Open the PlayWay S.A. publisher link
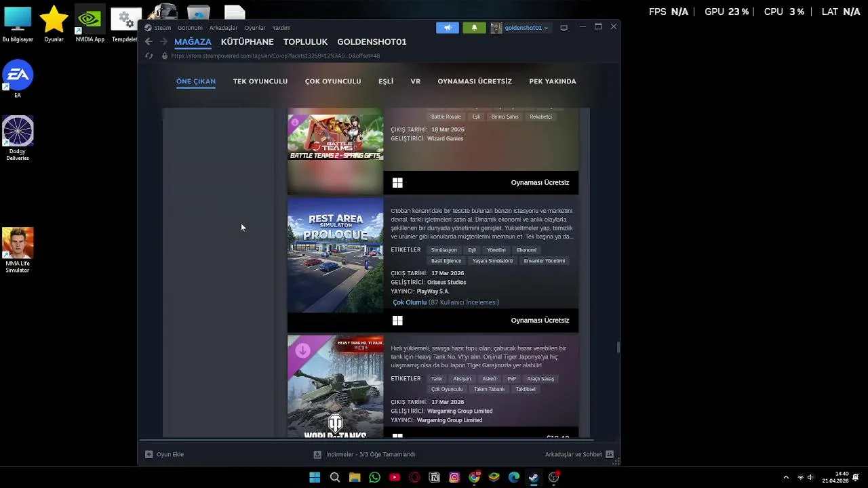 tap(433, 291)
